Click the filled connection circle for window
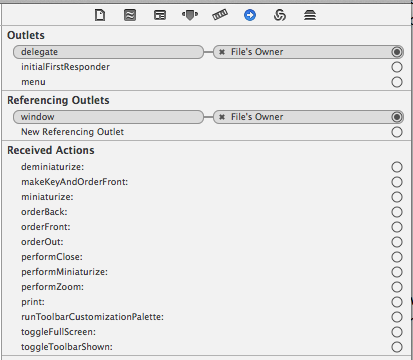 [397, 117]
